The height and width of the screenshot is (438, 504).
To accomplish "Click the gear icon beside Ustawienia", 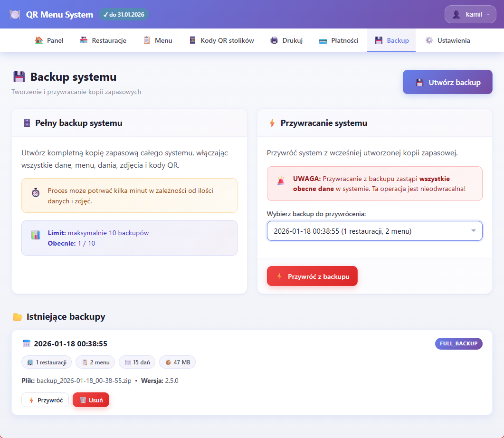I will (x=429, y=40).
